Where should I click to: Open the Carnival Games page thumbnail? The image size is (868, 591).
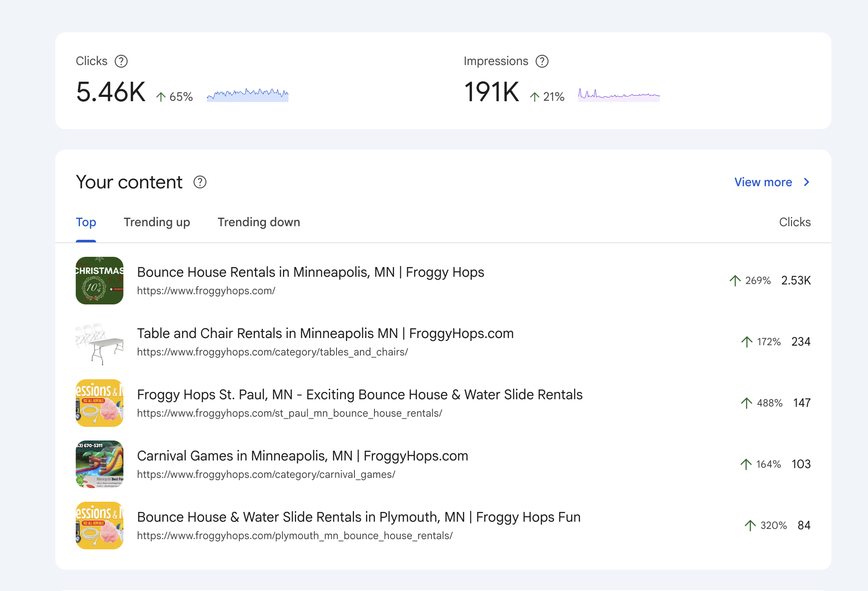tap(100, 464)
